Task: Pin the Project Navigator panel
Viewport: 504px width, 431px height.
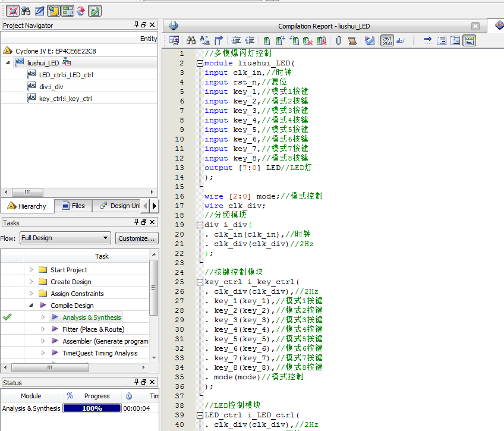Action: click(137, 24)
